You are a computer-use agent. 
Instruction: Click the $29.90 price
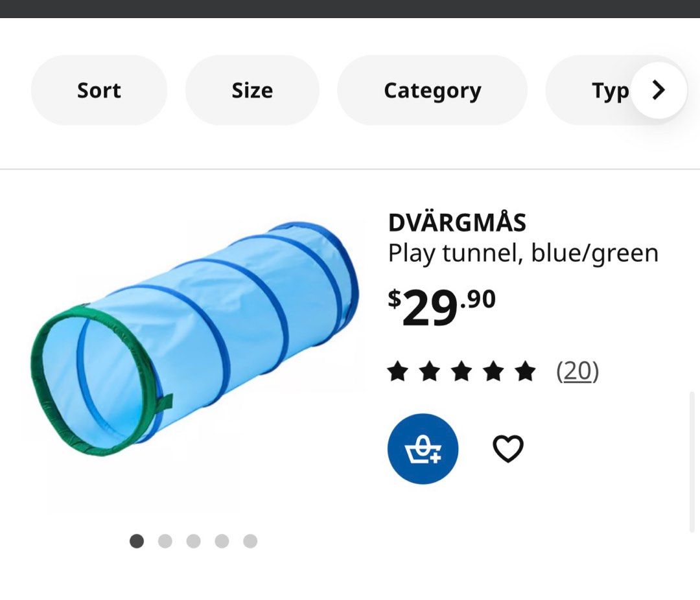442,307
